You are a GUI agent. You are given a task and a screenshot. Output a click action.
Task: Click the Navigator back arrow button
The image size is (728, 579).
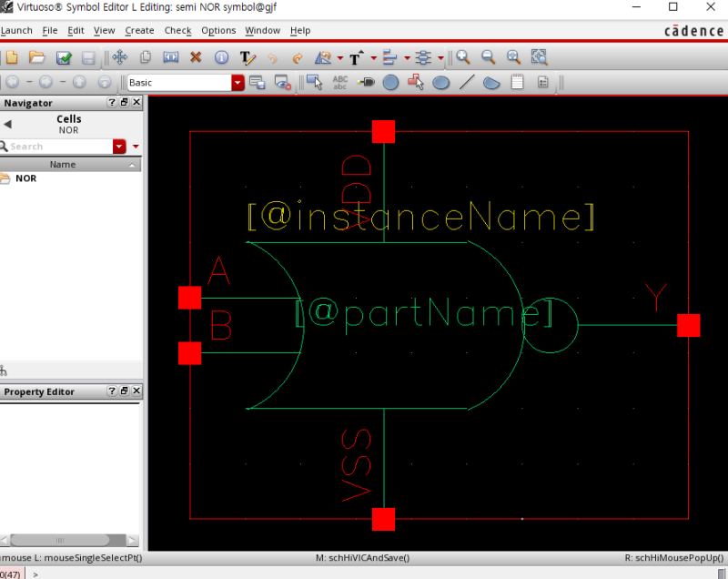click(8, 122)
